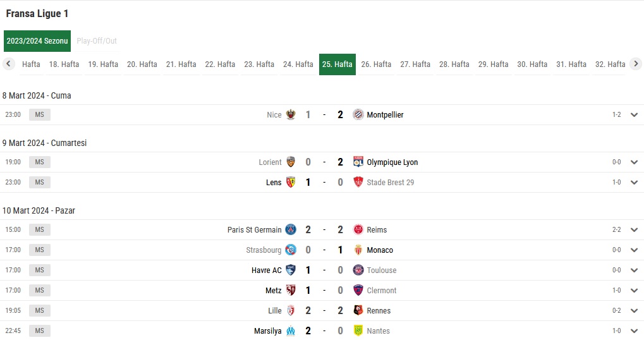Click the Olympique Lyon crest icon

coord(358,162)
